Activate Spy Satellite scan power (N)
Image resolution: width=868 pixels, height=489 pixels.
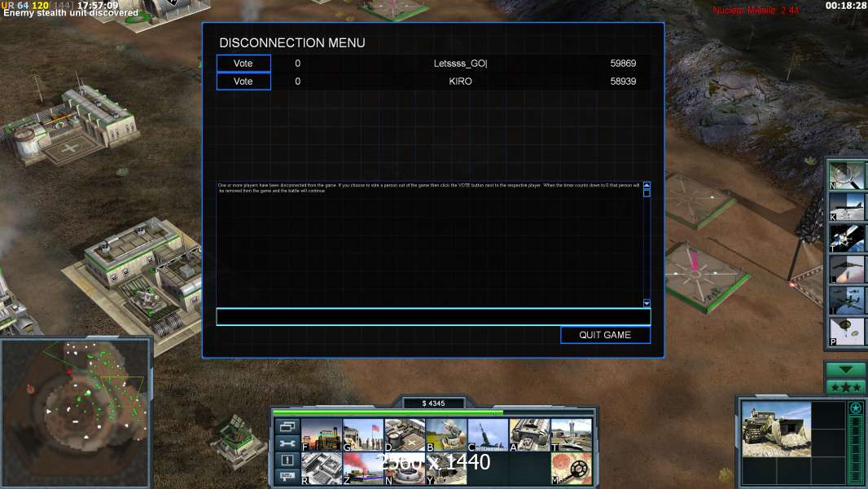coord(846,175)
